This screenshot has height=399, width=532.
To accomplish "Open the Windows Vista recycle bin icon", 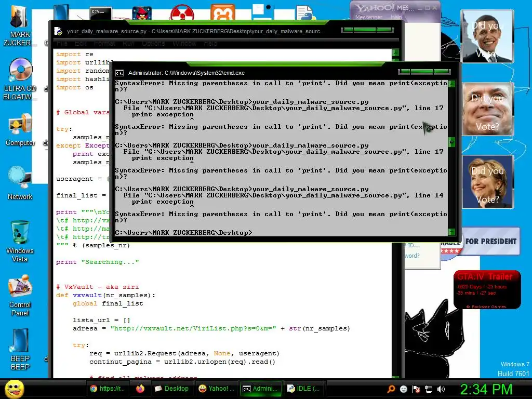I will [x=20, y=242].
